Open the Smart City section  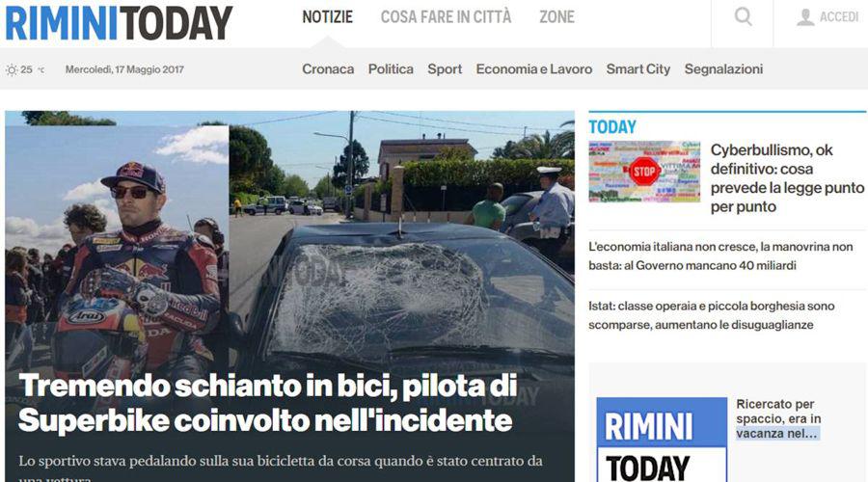[638, 69]
